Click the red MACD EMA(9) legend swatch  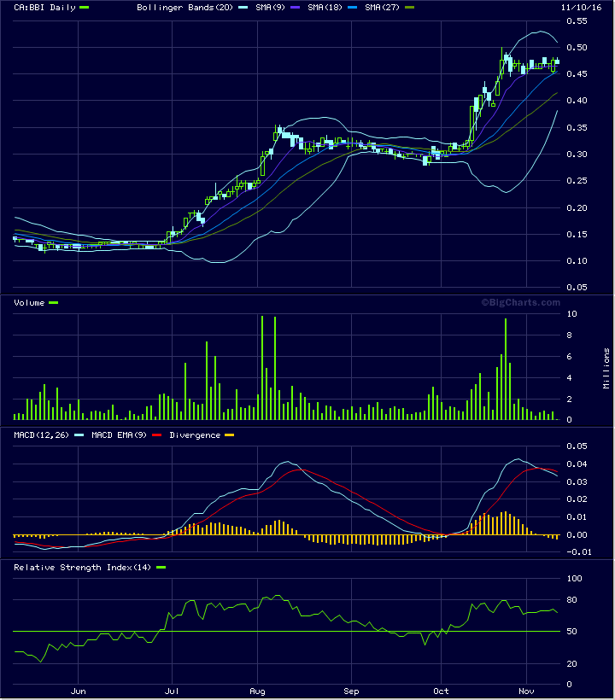coord(156,435)
